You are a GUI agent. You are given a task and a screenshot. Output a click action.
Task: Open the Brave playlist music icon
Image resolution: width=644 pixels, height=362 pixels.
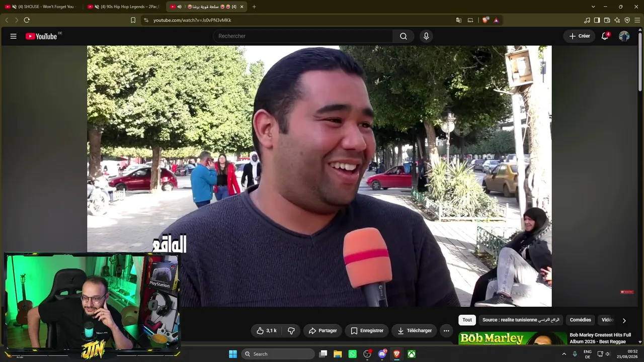[587, 20]
